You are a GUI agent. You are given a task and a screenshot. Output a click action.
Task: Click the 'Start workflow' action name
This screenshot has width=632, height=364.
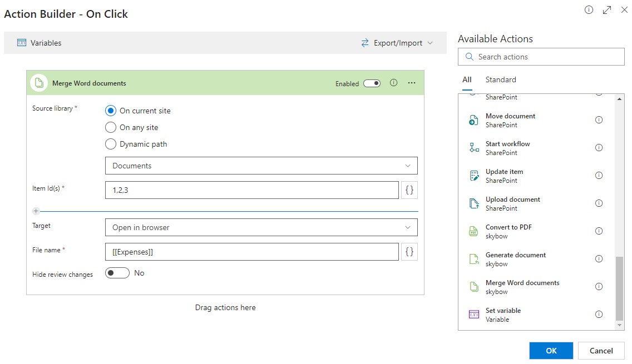[507, 144]
